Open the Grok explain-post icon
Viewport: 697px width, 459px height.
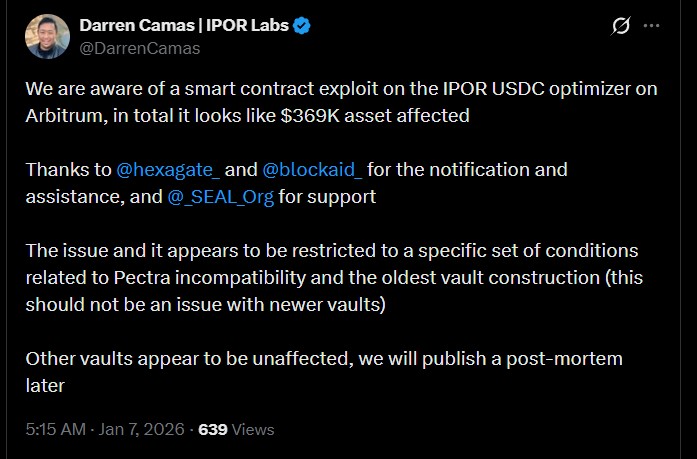(x=621, y=27)
